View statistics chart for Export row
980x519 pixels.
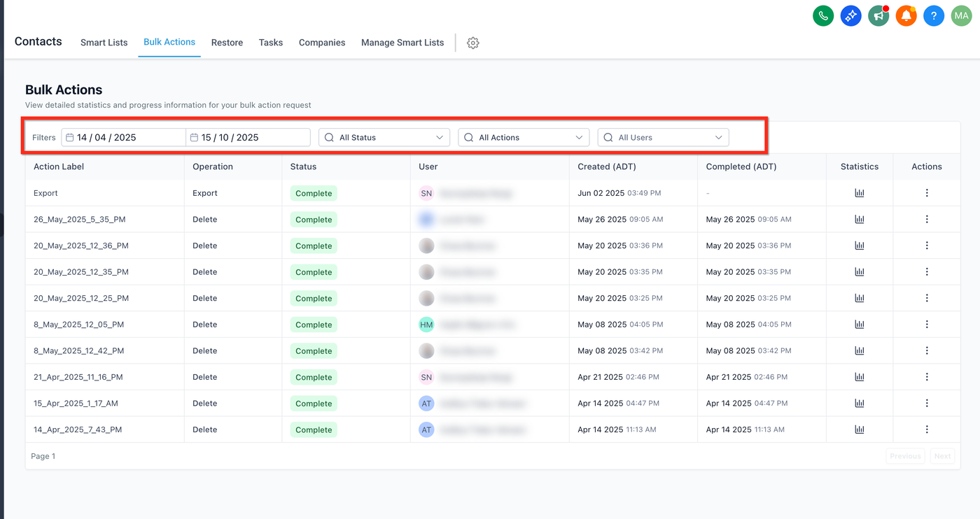[x=860, y=193]
